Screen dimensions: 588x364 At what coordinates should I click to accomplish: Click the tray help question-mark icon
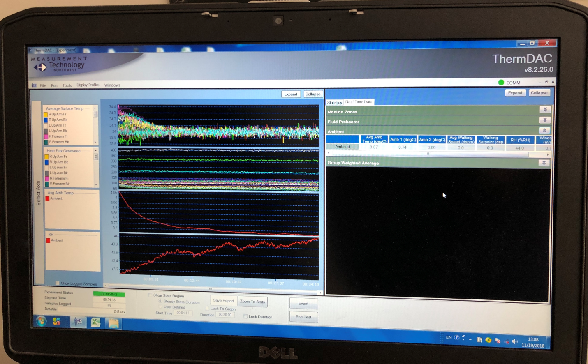456,337
